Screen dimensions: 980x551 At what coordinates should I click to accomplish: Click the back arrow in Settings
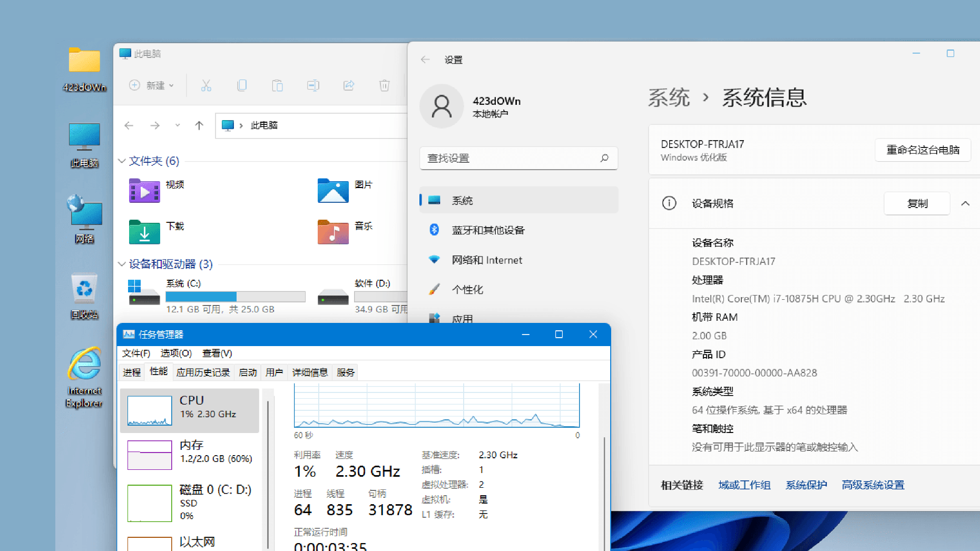[x=425, y=60]
